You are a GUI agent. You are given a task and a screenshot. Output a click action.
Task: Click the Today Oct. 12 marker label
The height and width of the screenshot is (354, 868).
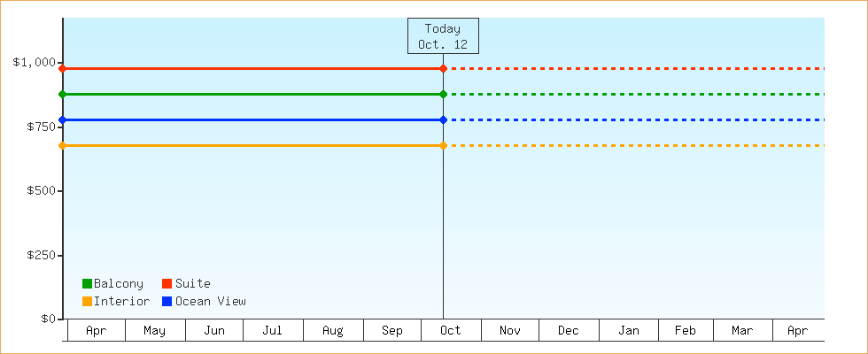[x=443, y=36]
